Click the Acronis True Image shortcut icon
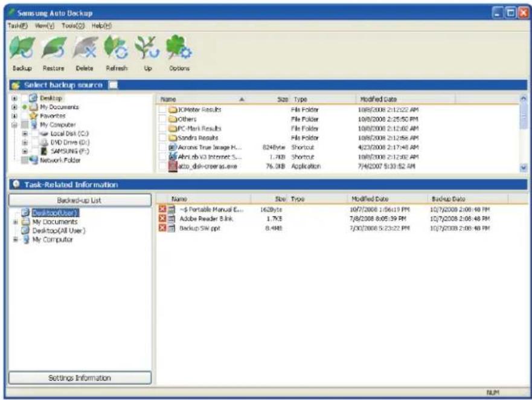 click(x=173, y=147)
